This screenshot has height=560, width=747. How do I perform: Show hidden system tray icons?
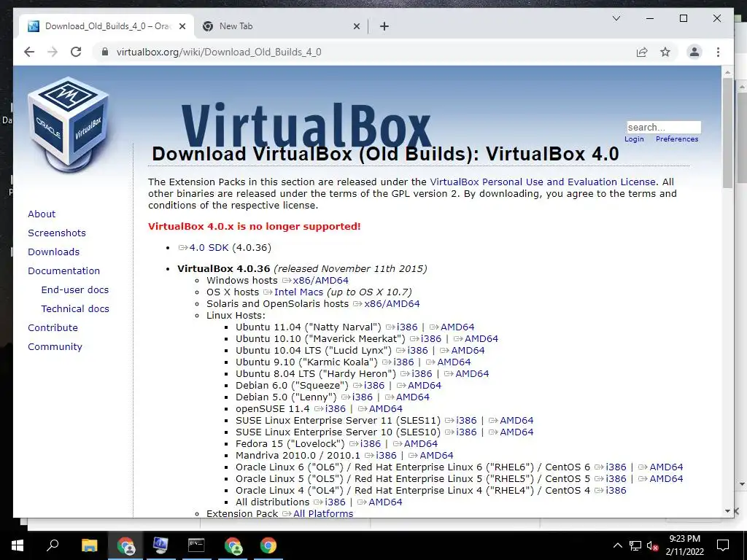pos(617,545)
